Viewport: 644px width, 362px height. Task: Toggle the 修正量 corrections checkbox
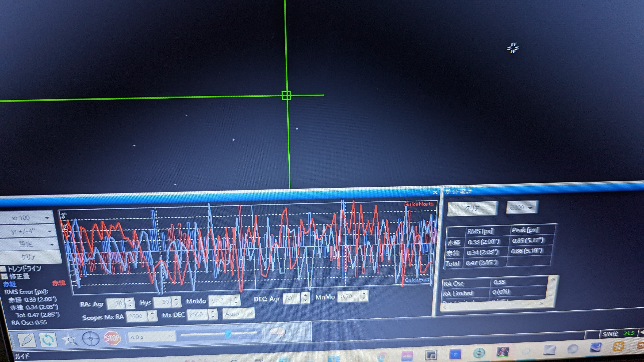(4, 276)
